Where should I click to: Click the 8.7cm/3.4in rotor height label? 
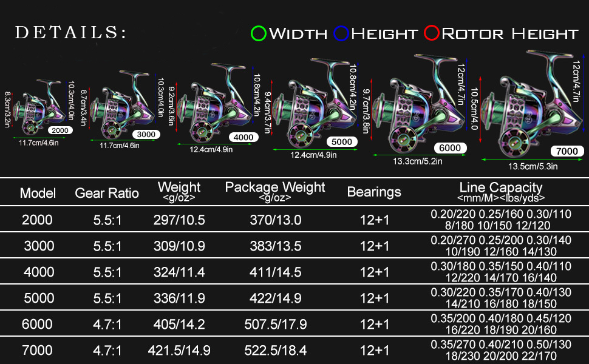click(x=83, y=107)
